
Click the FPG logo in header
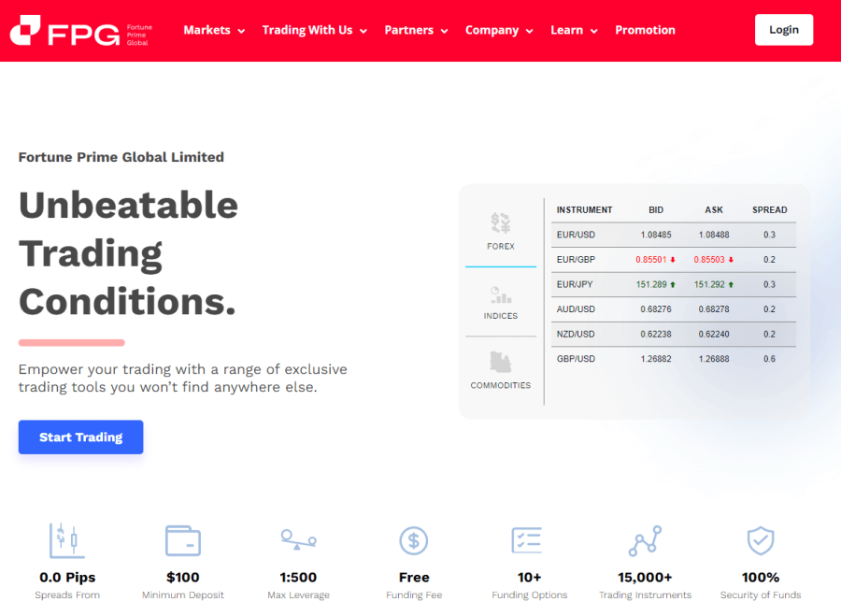[x=80, y=31]
